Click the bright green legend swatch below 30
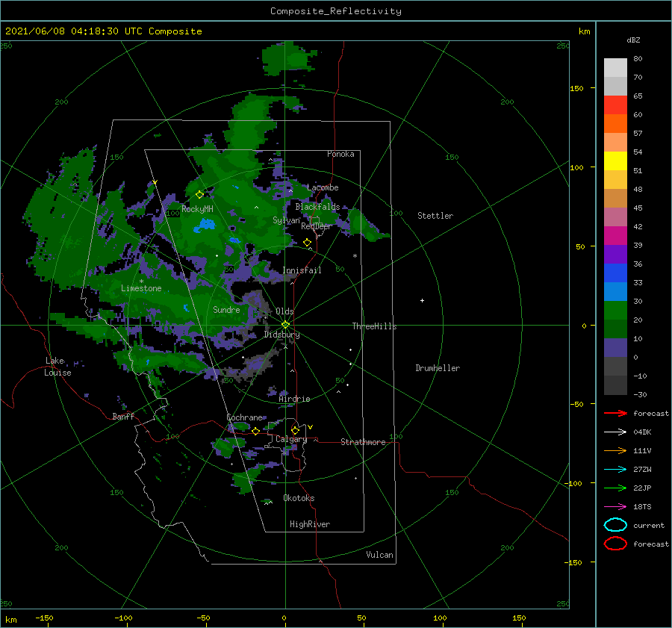 [x=615, y=310]
